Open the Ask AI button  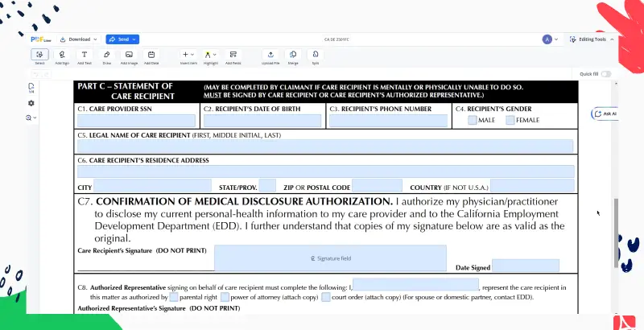coord(605,113)
